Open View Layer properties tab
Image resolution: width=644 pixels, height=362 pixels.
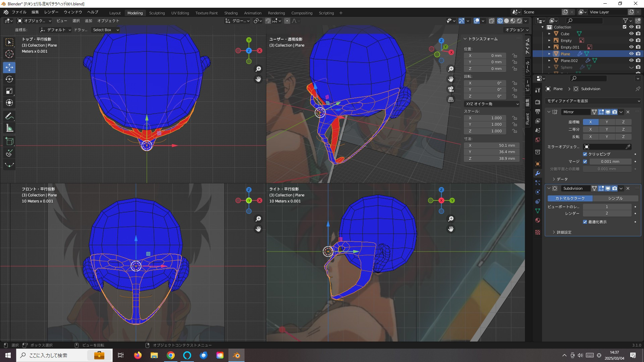click(x=538, y=121)
